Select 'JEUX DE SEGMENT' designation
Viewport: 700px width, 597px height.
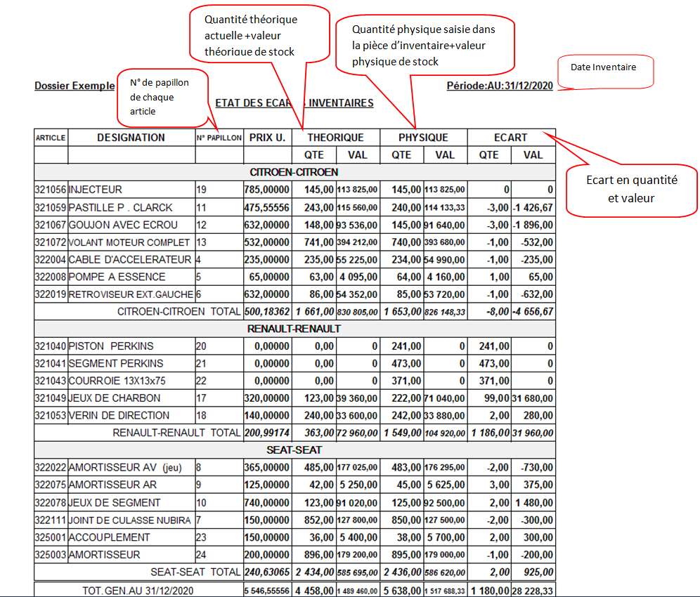point(115,503)
